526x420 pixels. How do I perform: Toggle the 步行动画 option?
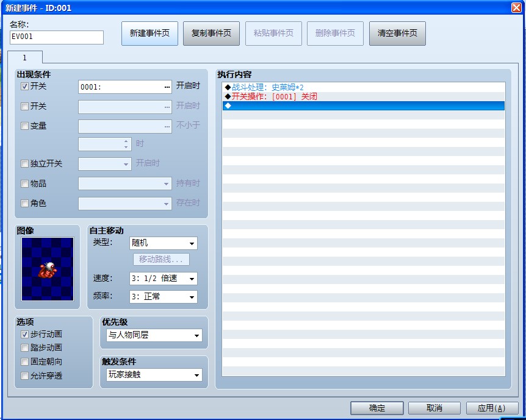pyautogui.click(x=24, y=334)
